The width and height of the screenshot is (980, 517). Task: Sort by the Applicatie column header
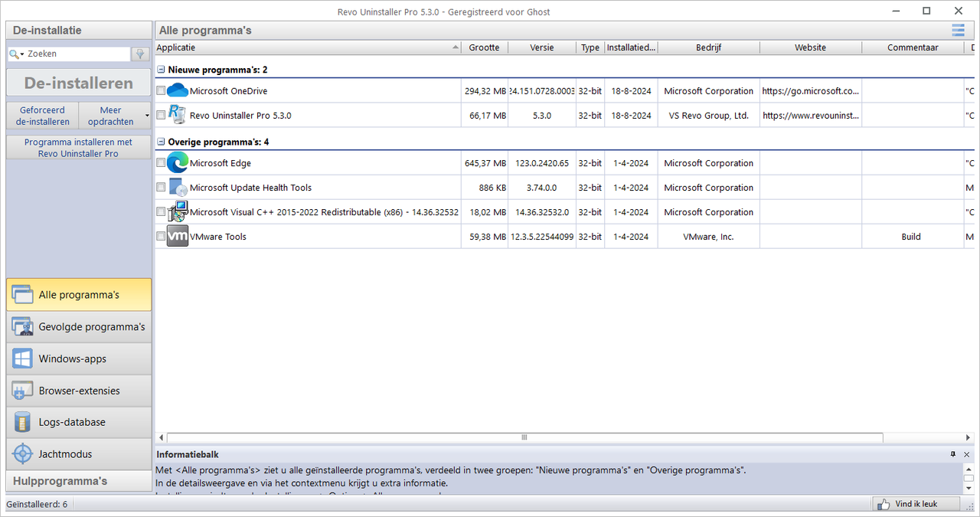click(308, 47)
